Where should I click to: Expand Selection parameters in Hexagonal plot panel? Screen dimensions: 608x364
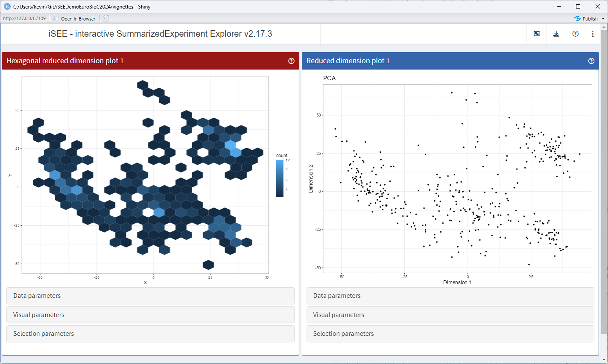(150, 334)
